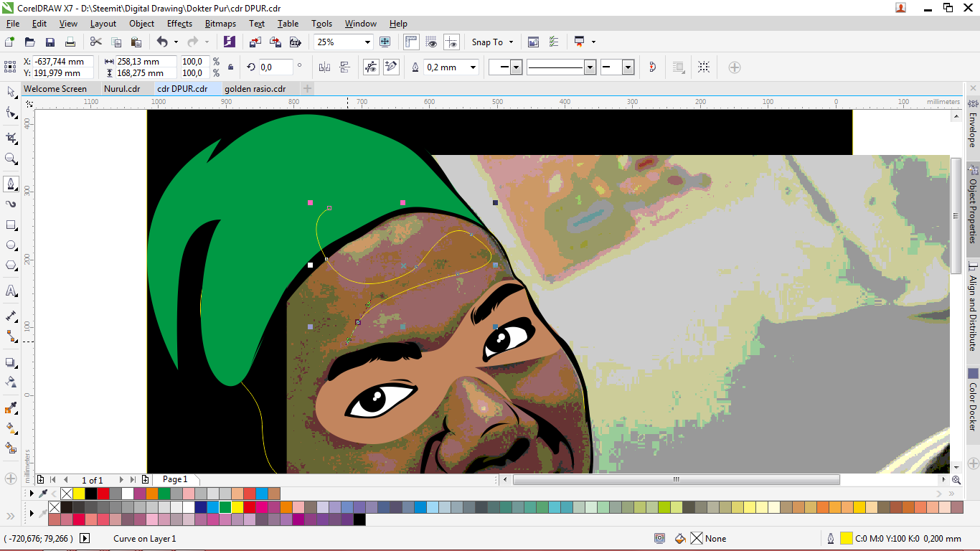This screenshot has width=980, height=551.
Task: Open the Application launcher icon
Action: click(x=580, y=42)
